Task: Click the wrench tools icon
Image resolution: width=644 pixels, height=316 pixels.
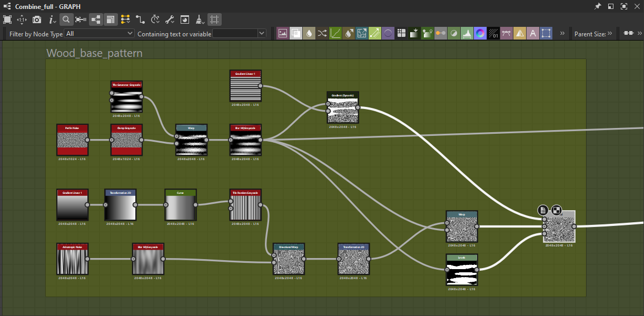Action: [170, 20]
